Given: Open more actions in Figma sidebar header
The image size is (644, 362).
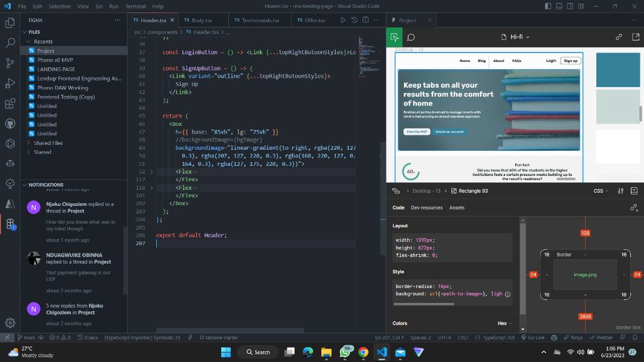Looking at the screenshot, I should point(117,20).
